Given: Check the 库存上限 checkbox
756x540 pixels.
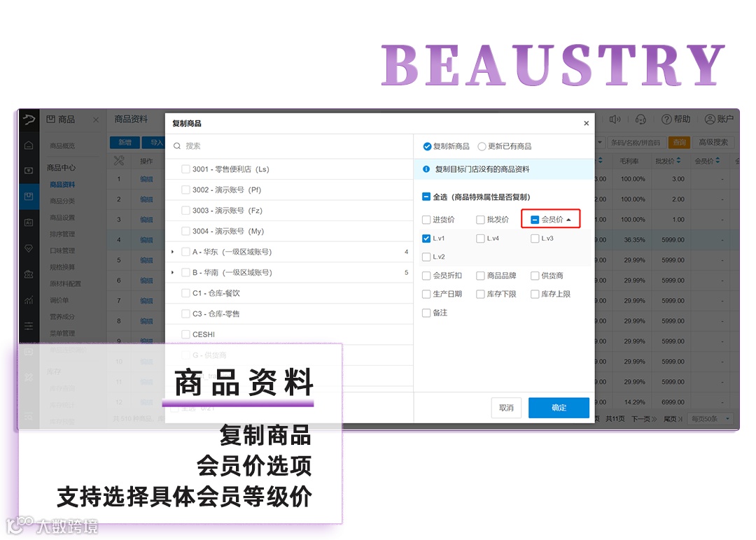Looking at the screenshot, I should click(535, 294).
